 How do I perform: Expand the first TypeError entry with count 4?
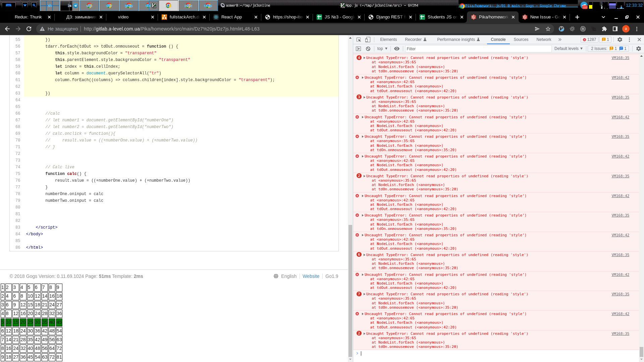(x=364, y=58)
